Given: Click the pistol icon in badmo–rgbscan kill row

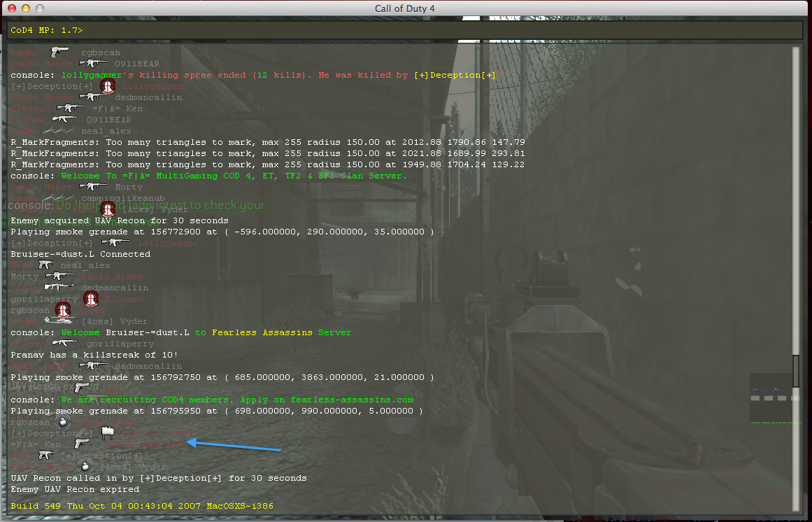Looking at the screenshot, I should 59,52.
